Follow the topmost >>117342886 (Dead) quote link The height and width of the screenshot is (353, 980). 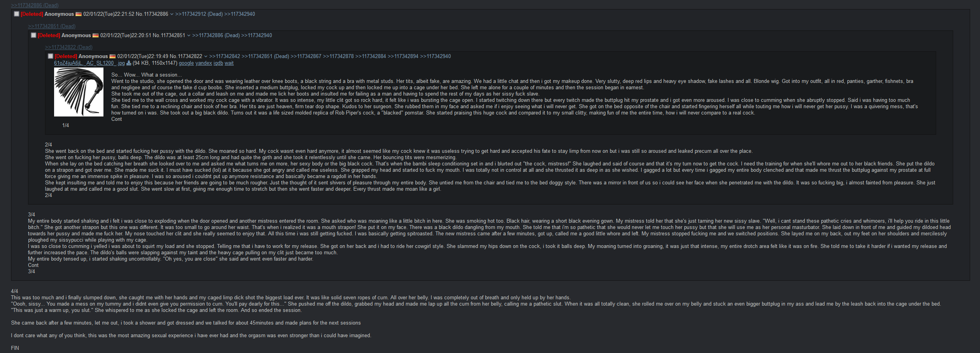35,5
